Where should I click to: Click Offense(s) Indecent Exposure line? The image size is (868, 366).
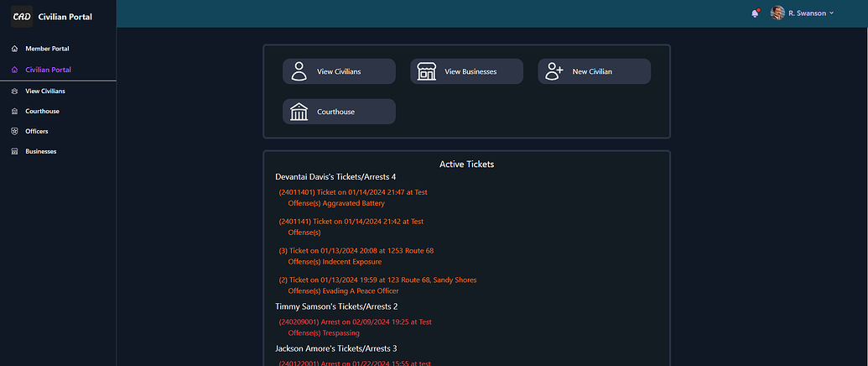[335, 262]
